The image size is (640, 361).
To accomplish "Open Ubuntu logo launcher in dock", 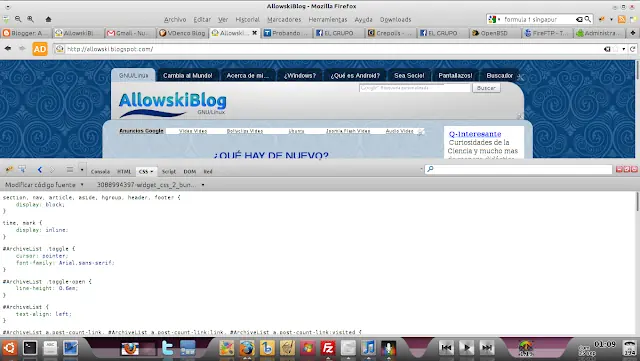I will 10,348.
